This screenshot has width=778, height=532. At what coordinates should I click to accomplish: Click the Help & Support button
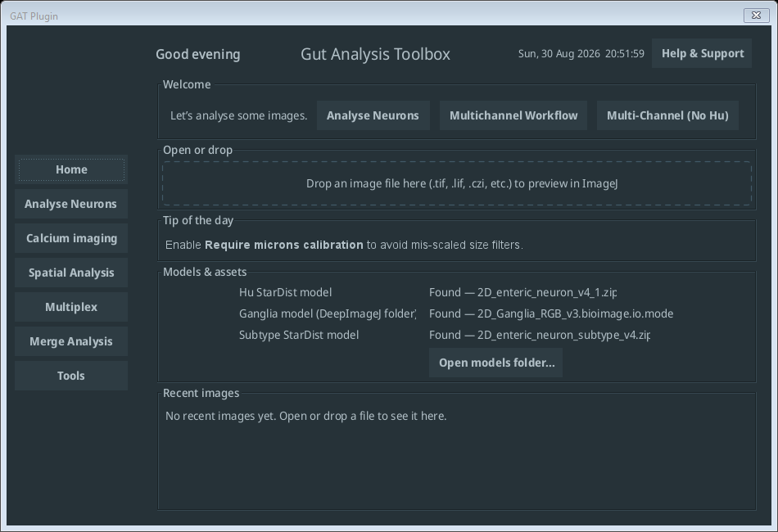tap(702, 53)
